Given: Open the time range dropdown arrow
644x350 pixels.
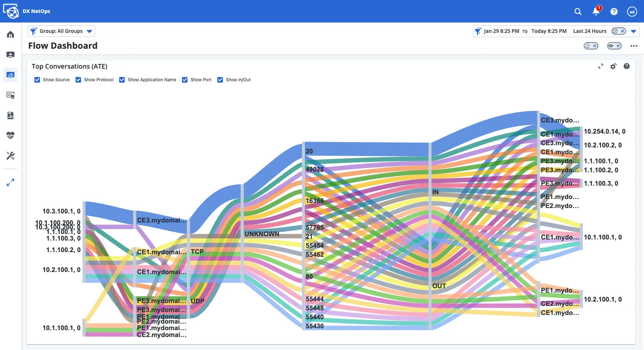Looking at the screenshot, I should 634,31.
